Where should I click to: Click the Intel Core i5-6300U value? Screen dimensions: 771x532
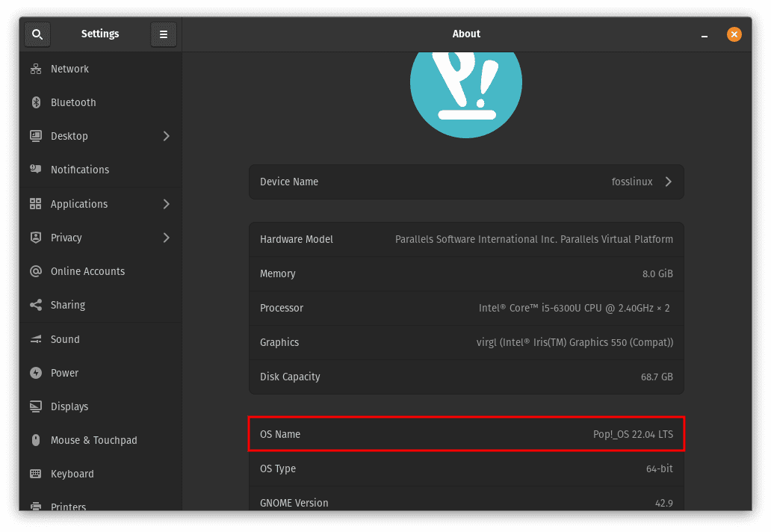pos(574,309)
